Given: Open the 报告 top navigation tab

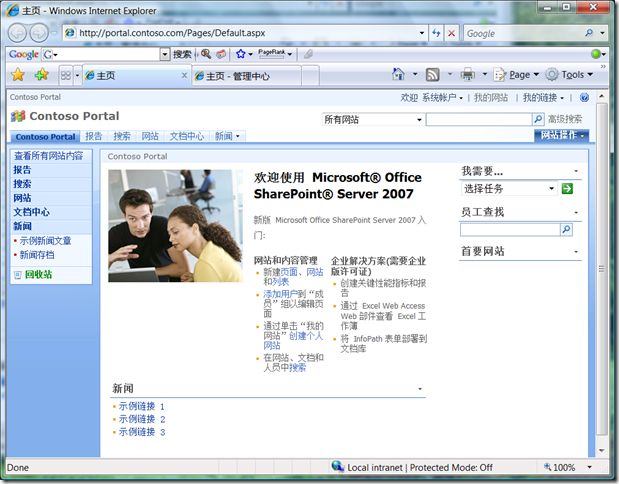Looking at the screenshot, I should coord(94,136).
